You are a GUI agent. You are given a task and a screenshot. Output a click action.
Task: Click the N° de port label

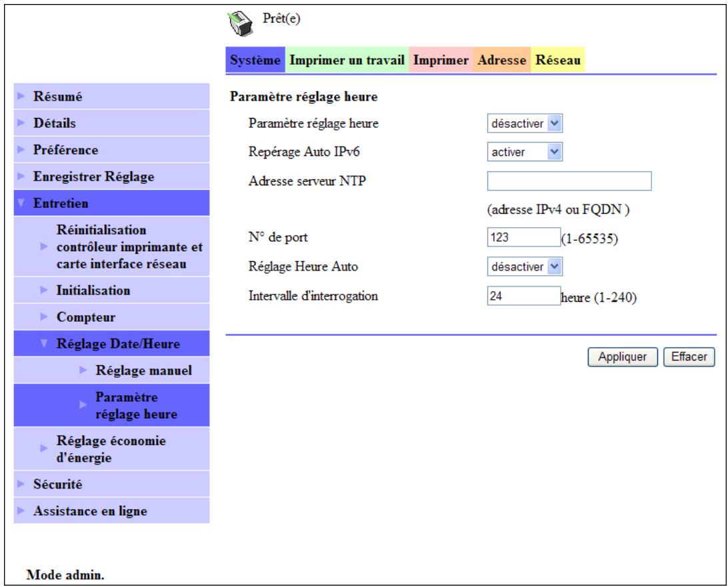[278, 237]
